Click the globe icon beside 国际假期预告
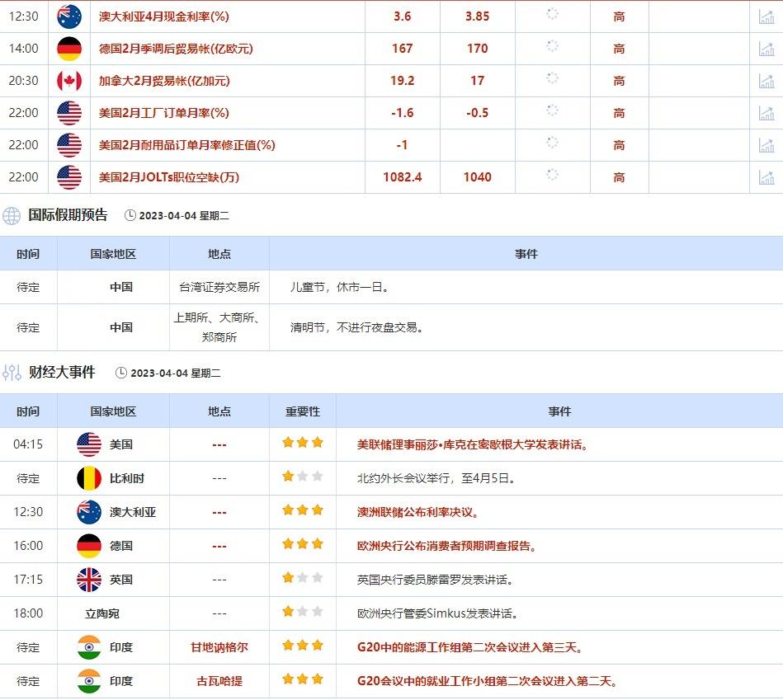Viewport: 783px width, 700px height. [12, 216]
